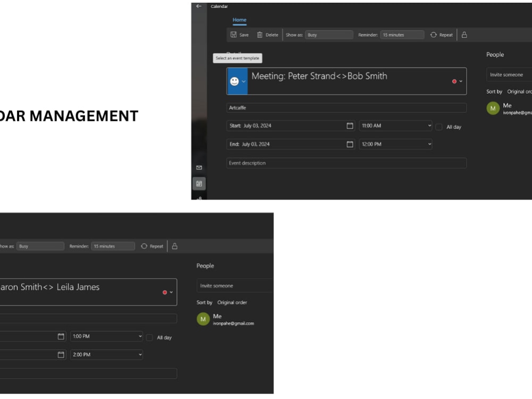This screenshot has width=532, height=399.
Task: Open the Start date calendar picker icon
Action: point(350,126)
